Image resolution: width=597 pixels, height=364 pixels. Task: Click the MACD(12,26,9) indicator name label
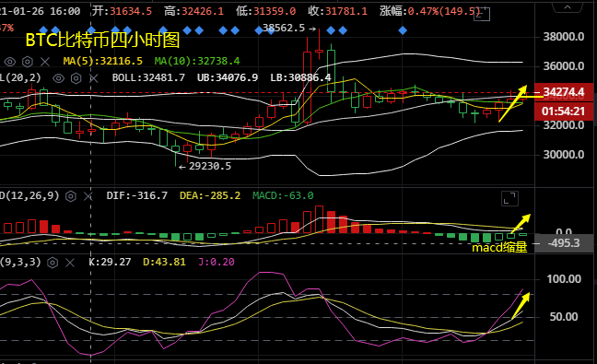click(x=29, y=196)
